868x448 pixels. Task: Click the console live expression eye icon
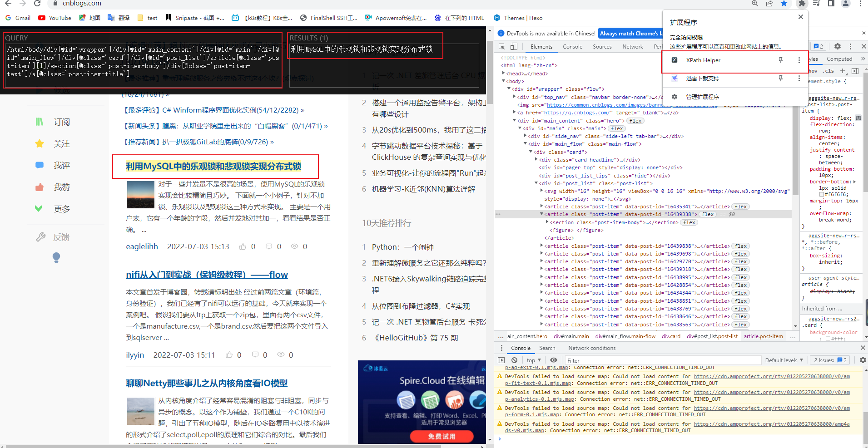pos(554,360)
